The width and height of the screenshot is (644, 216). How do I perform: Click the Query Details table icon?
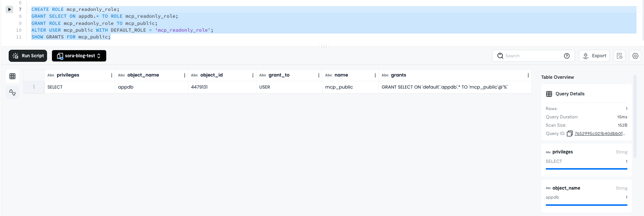point(549,94)
